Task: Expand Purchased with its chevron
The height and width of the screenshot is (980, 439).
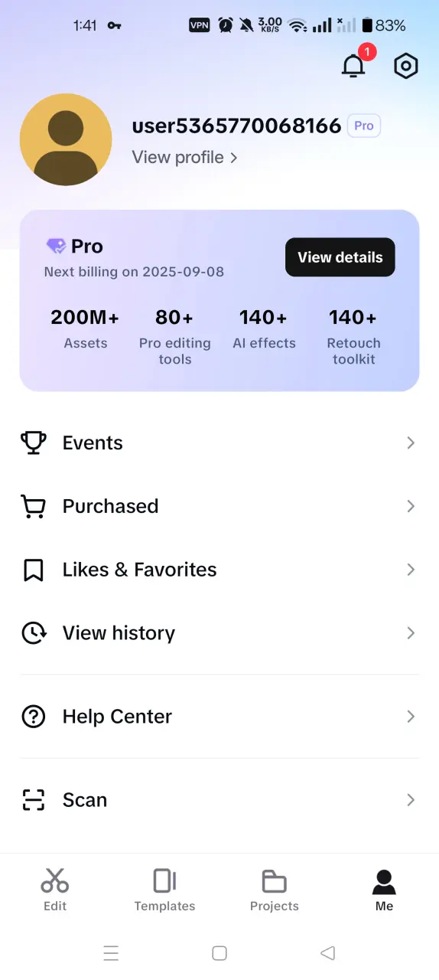Action: click(x=411, y=506)
